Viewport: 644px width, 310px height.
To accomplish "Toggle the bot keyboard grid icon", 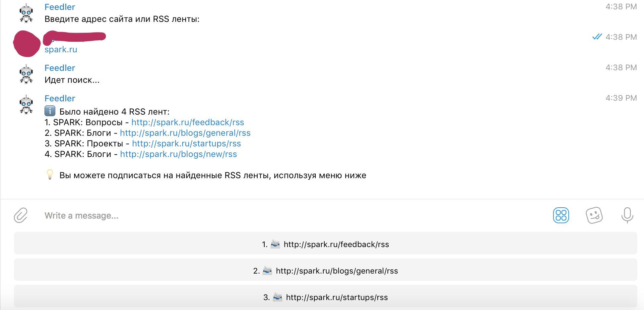I will coord(561,215).
